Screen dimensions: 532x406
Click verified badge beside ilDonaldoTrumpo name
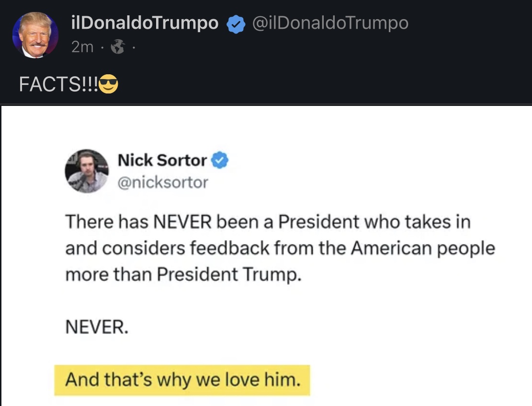click(236, 24)
